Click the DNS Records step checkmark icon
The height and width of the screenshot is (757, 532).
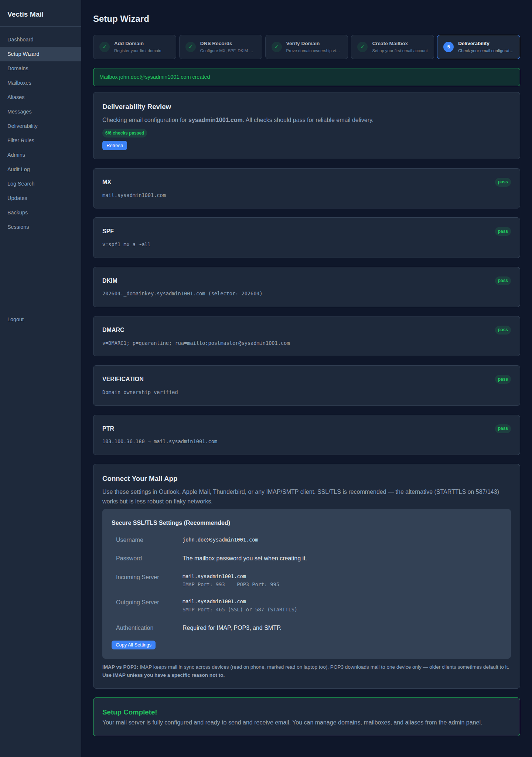tap(191, 47)
